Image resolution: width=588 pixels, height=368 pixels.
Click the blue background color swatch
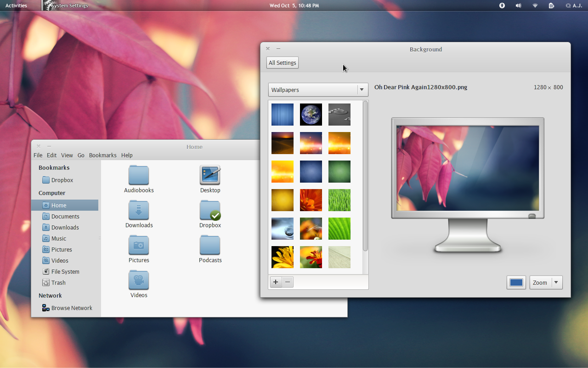[x=516, y=282]
